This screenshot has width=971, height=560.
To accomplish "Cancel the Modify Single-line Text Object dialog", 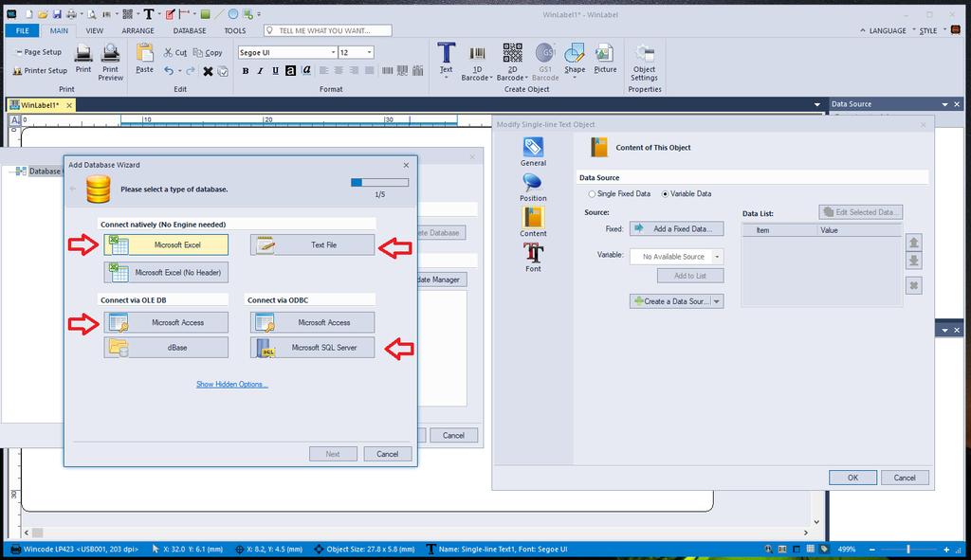I will [905, 478].
